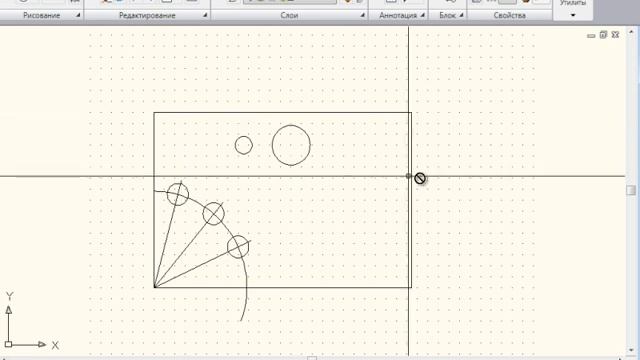Expand the Аннотация panel arrow

(x=422, y=16)
